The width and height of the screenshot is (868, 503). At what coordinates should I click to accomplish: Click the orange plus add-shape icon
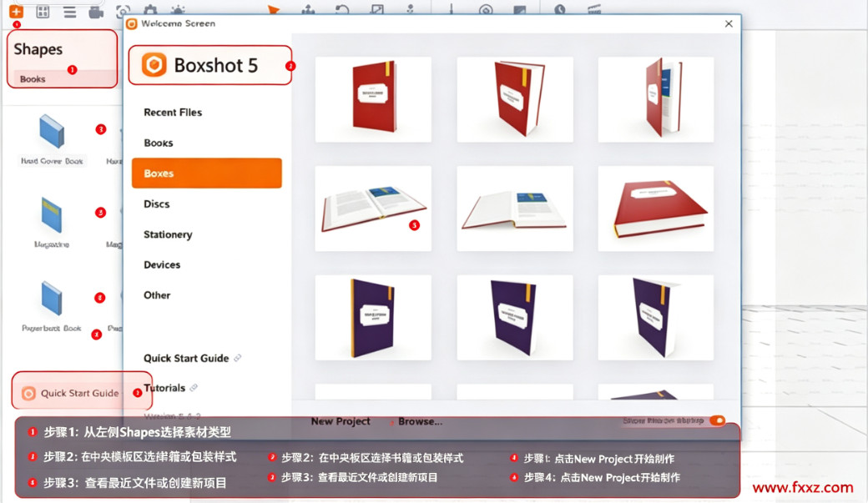click(x=16, y=11)
